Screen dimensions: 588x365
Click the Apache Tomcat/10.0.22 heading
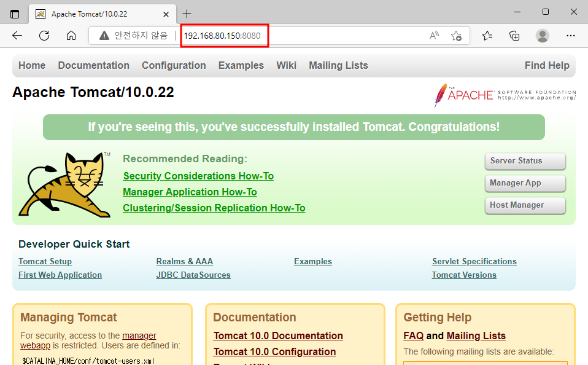click(93, 92)
